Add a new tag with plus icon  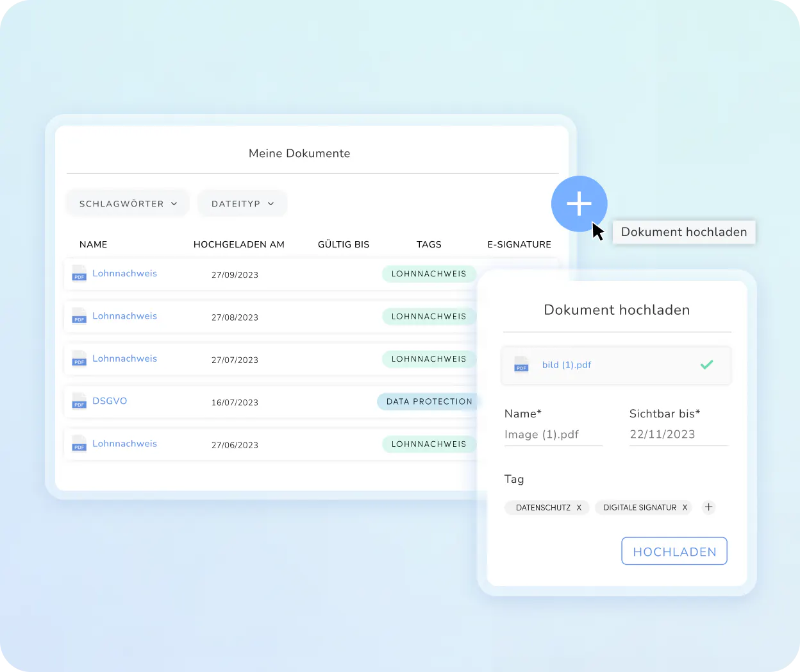(708, 507)
